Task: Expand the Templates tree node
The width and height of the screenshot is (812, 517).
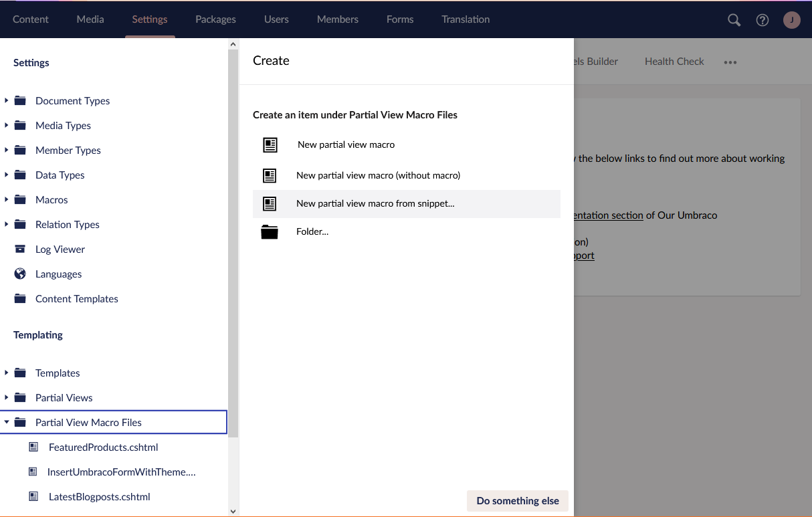Action: (x=7, y=373)
